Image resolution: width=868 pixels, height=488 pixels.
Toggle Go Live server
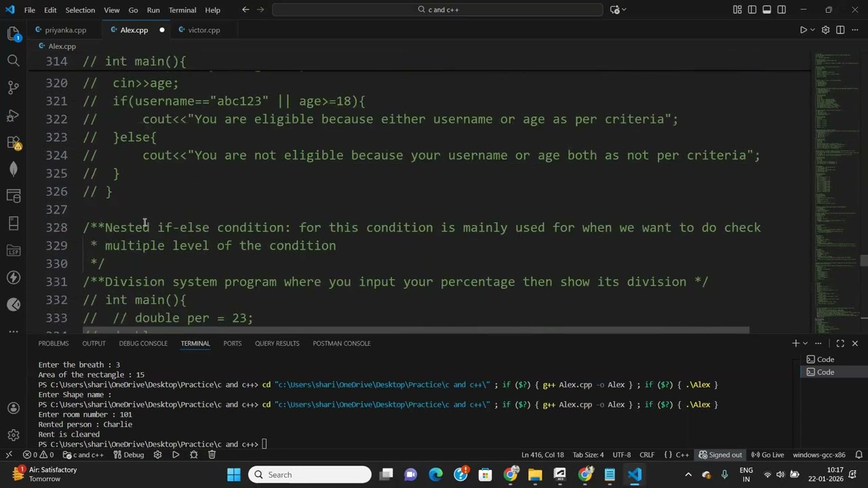pyautogui.click(x=768, y=455)
